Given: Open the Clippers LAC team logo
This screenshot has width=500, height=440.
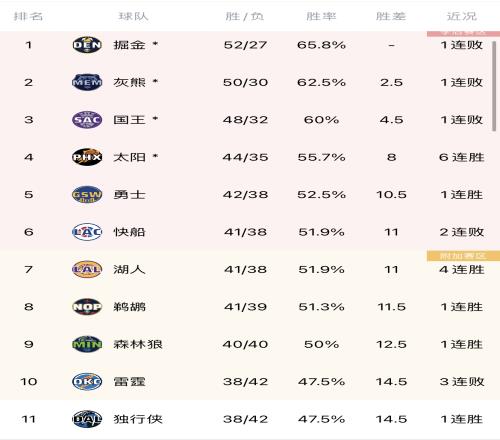Looking at the screenshot, I should [x=87, y=232].
